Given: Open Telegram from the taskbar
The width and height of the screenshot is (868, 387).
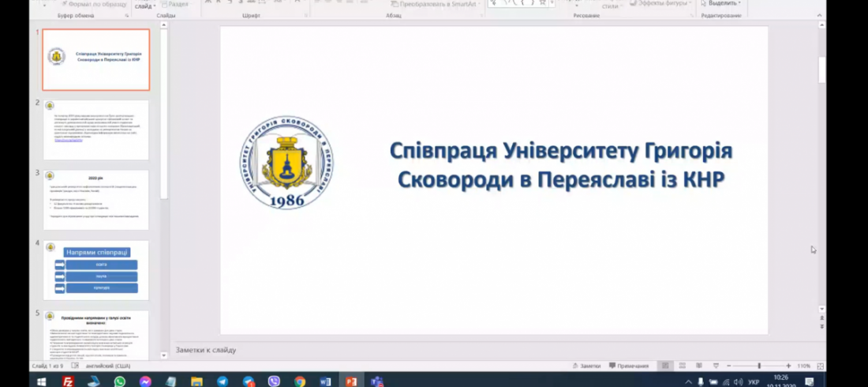Looking at the screenshot, I should (x=223, y=381).
